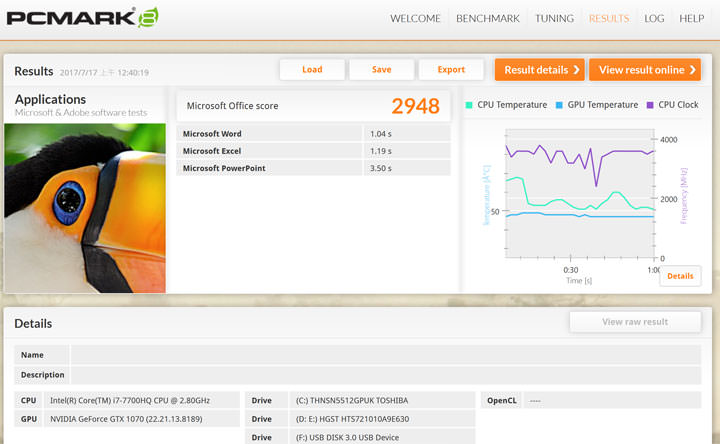Open the Welcome tab

[415, 19]
